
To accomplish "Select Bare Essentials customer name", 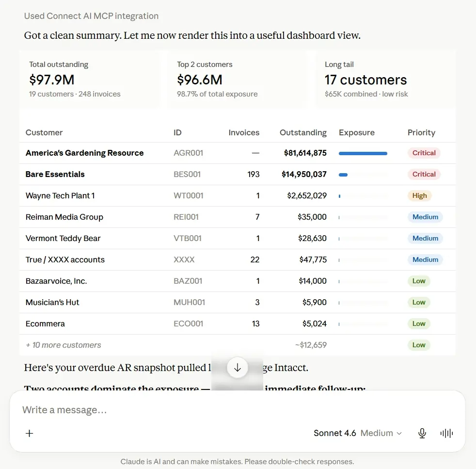I will click(55, 174).
